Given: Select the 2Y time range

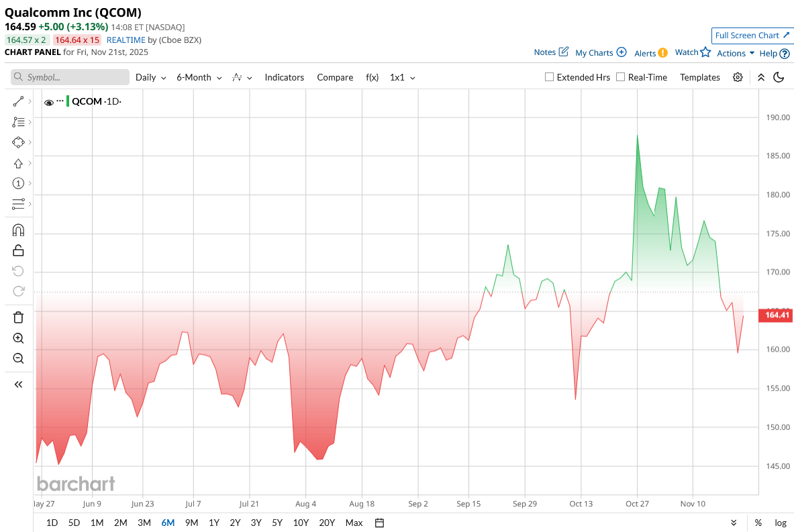Looking at the screenshot, I should pos(235,523).
